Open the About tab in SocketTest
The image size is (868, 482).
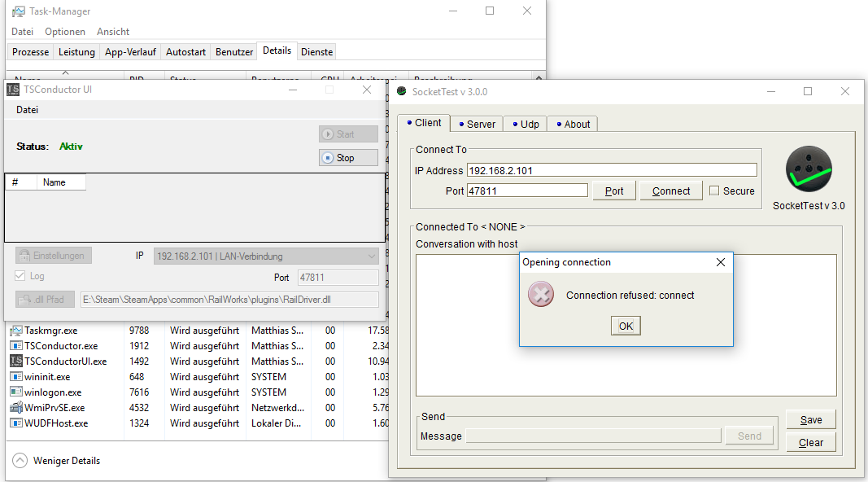(573, 124)
